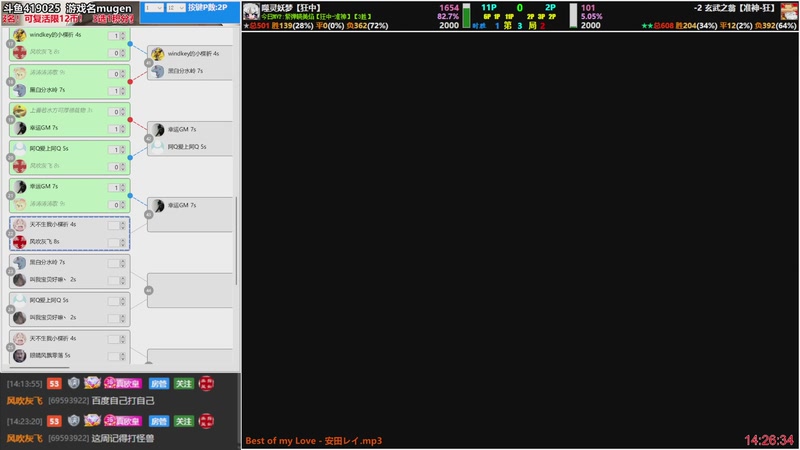Click the green 1P life gauge

tap(466, 16)
